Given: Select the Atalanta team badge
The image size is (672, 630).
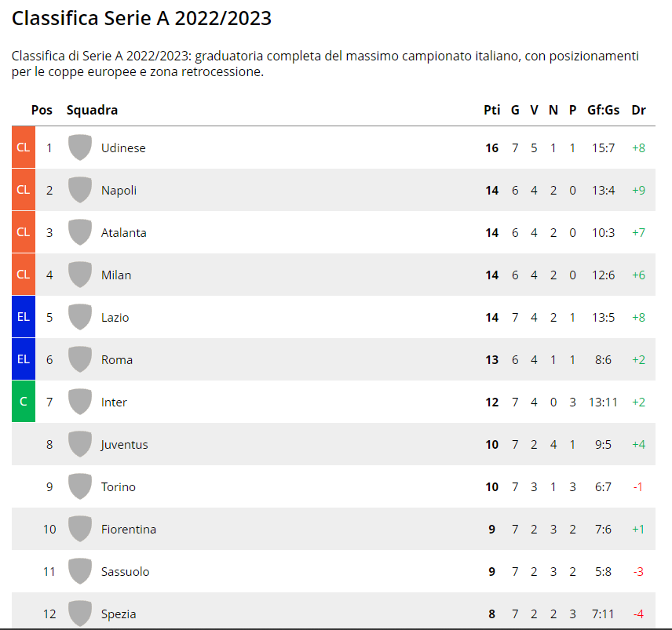Looking at the screenshot, I should click(x=80, y=232).
